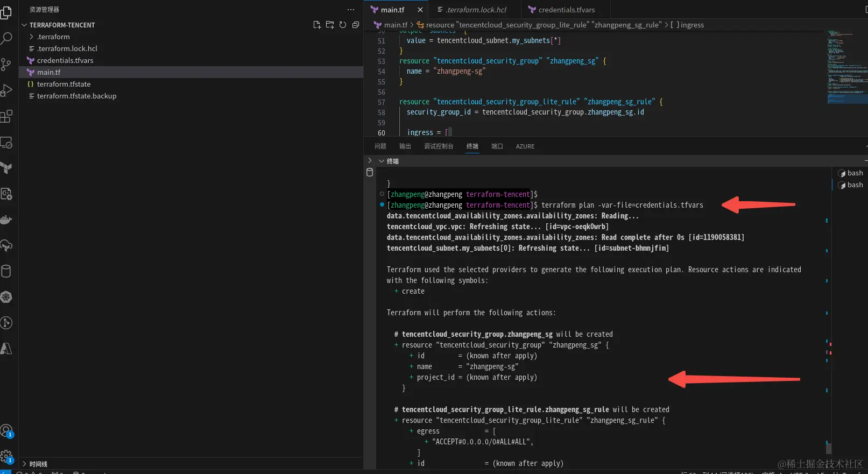
Task: Open the Search view in activity bar
Action: tap(6, 39)
